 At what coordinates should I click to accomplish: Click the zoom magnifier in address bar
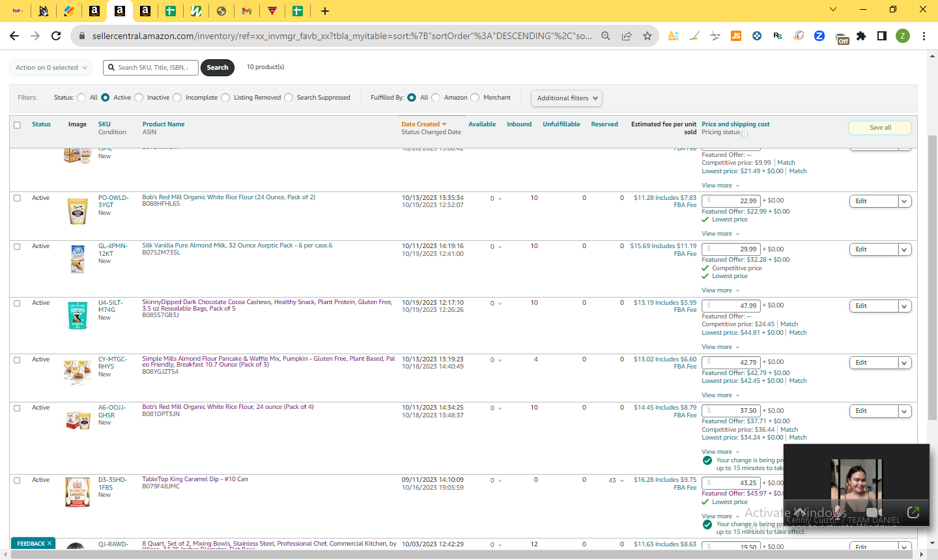(606, 36)
